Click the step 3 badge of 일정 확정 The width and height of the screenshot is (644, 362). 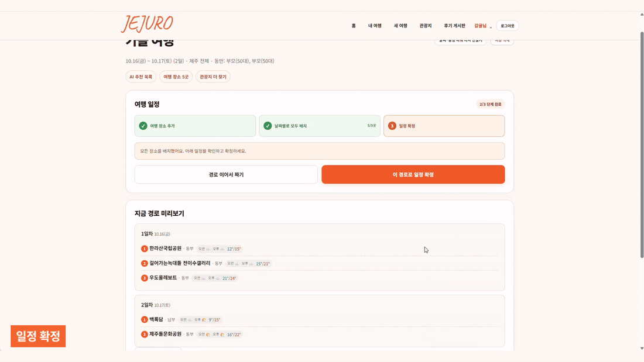[x=392, y=126]
